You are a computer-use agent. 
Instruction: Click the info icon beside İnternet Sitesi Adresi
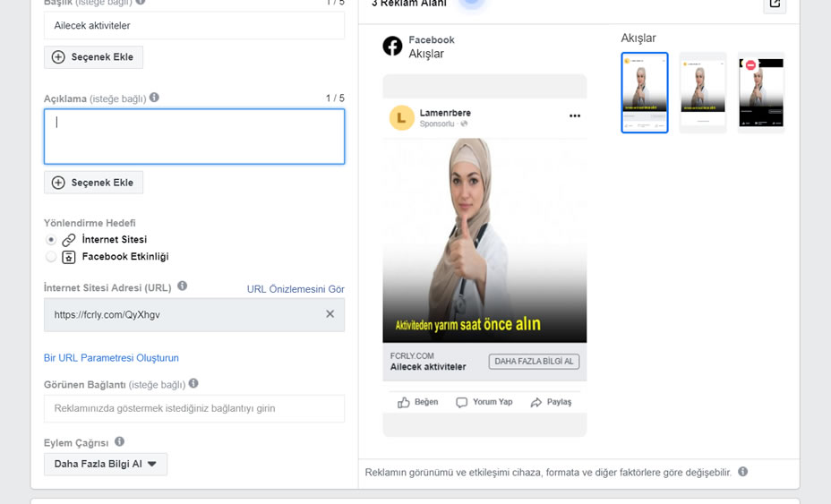pos(183,286)
